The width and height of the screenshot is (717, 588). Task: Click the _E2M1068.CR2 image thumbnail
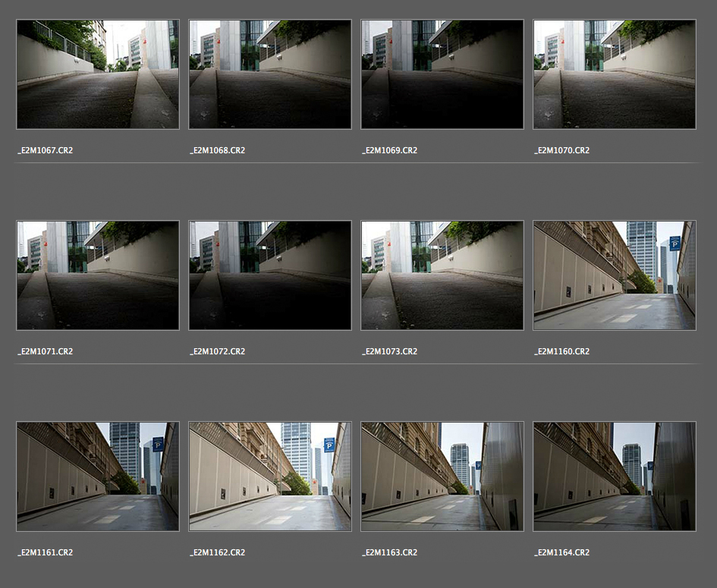tap(270, 74)
